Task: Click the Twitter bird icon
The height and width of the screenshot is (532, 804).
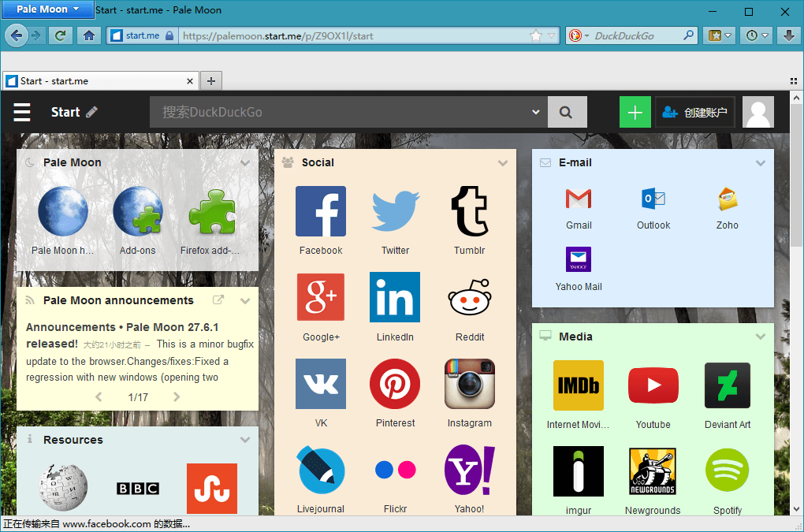Action: [x=395, y=211]
